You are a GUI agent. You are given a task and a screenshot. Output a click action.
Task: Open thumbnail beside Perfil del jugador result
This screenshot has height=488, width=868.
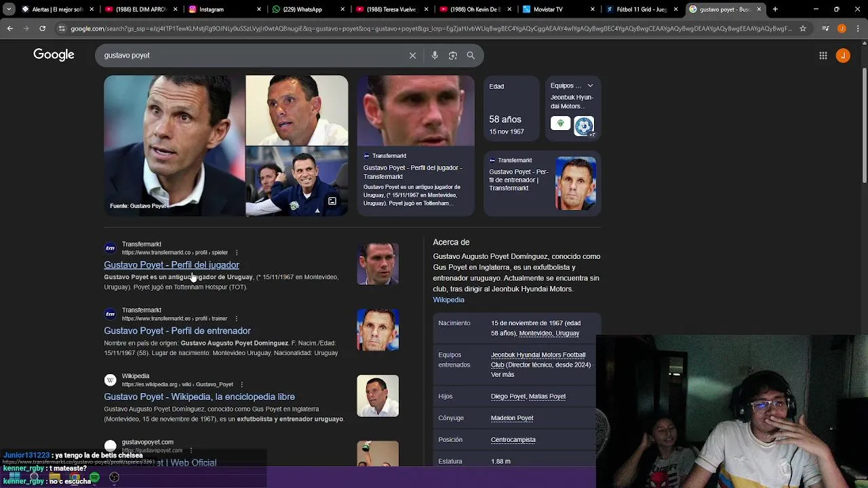coord(378,264)
